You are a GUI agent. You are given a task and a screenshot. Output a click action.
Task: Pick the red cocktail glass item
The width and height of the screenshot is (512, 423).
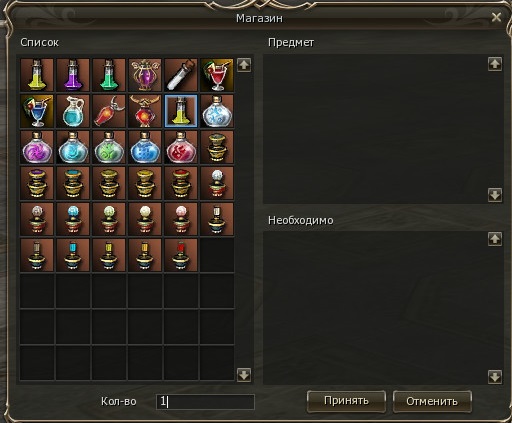pyautogui.click(x=217, y=75)
